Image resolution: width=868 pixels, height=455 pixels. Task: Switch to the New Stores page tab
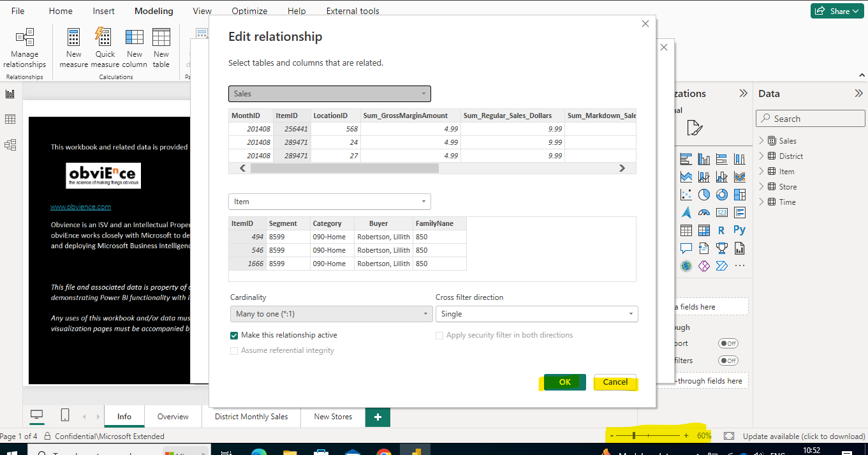coord(333,417)
